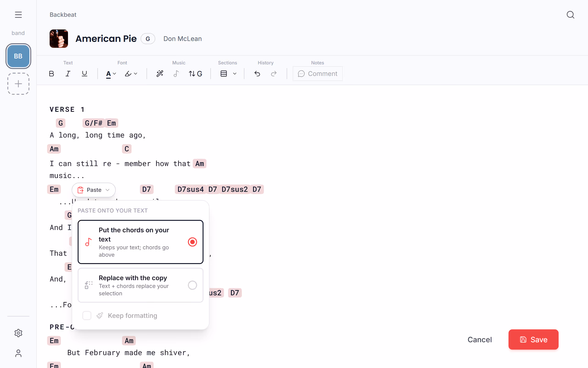Image resolution: width=588 pixels, height=368 pixels.
Task: Toggle bold formatting
Action: pyautogui.click(x=51, y=74)
